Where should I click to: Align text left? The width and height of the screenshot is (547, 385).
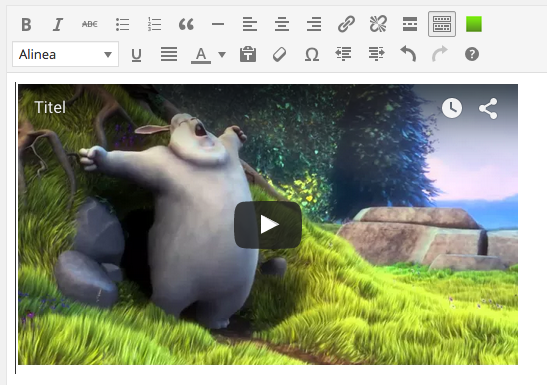coord(250,24)
